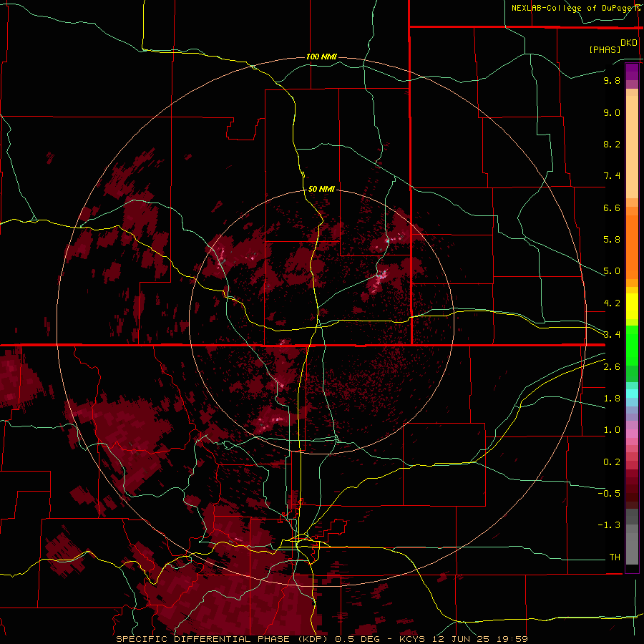Click the 0.5 DEG elevation text in the caption
Screen dimensions: 644x644
pos(359,639)
